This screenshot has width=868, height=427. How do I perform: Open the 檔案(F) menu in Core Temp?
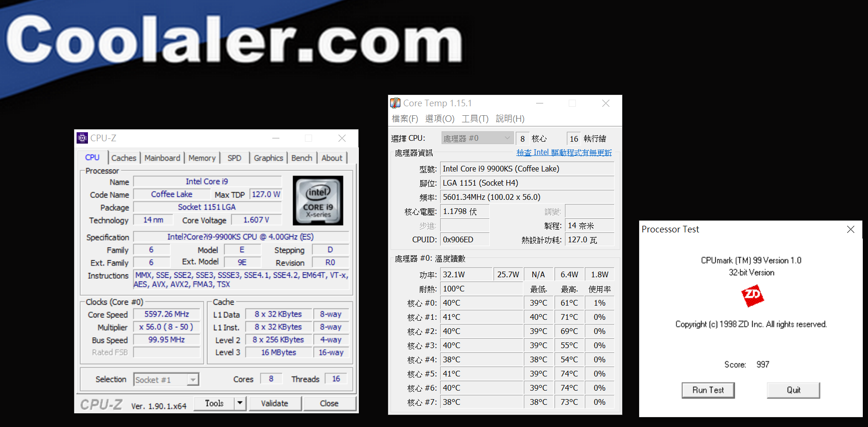(405, 119)
